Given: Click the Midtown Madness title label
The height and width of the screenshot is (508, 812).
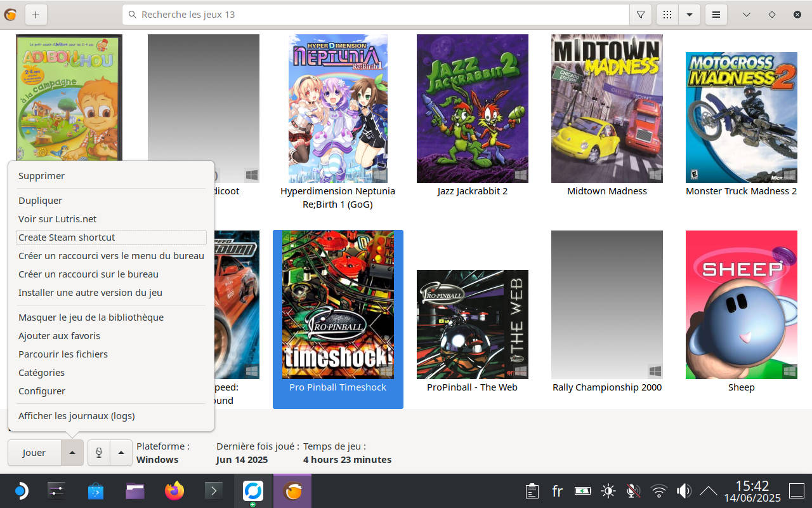Looking at the screenshot, I should [x=607, y=191].
